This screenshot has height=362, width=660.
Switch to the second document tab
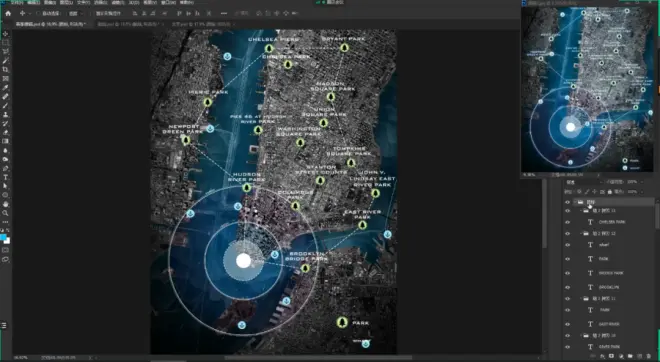click(130, 24)
